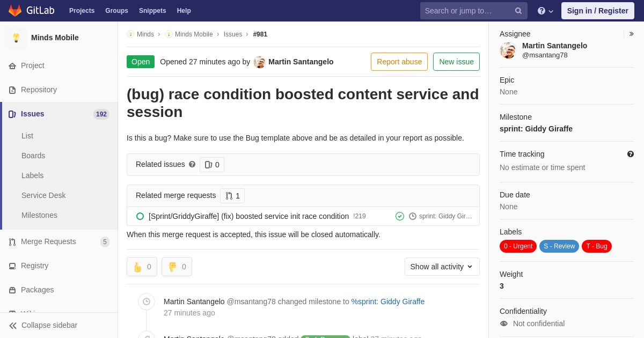This screenshot has width=644, height=338.
Task: Click the milestone change clock icon in activity
Action: (147, 302)
